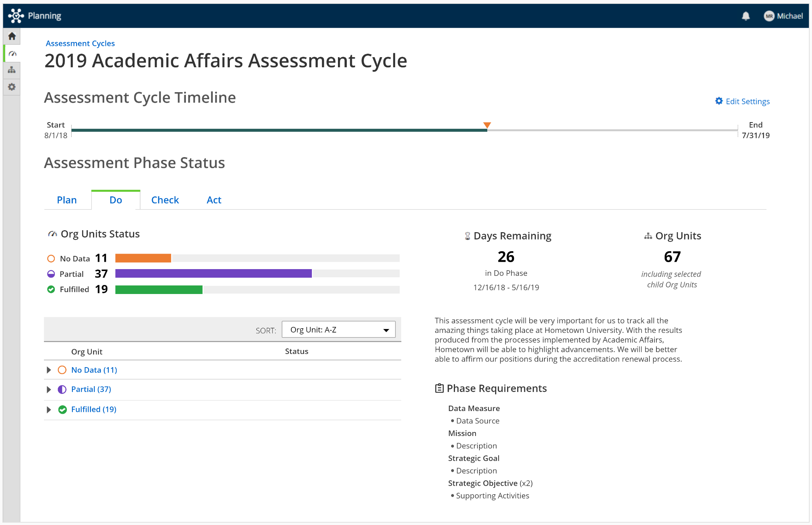Click the notifications bell icon
This screenshot has height=525, width=812.
point(746,16)
